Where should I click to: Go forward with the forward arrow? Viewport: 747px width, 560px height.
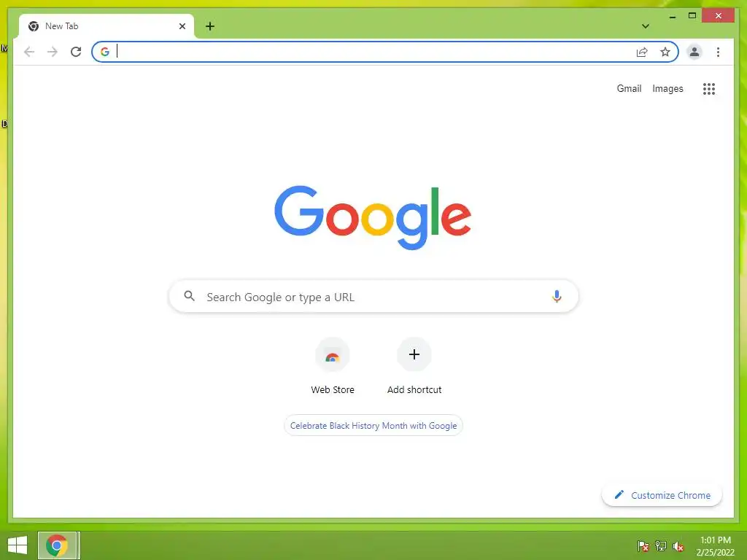coord(53,52)
